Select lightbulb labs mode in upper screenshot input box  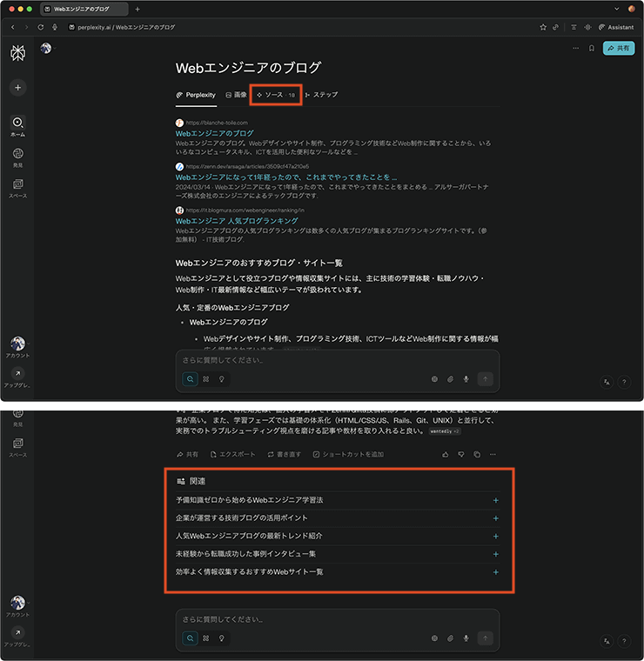[221, 379]
